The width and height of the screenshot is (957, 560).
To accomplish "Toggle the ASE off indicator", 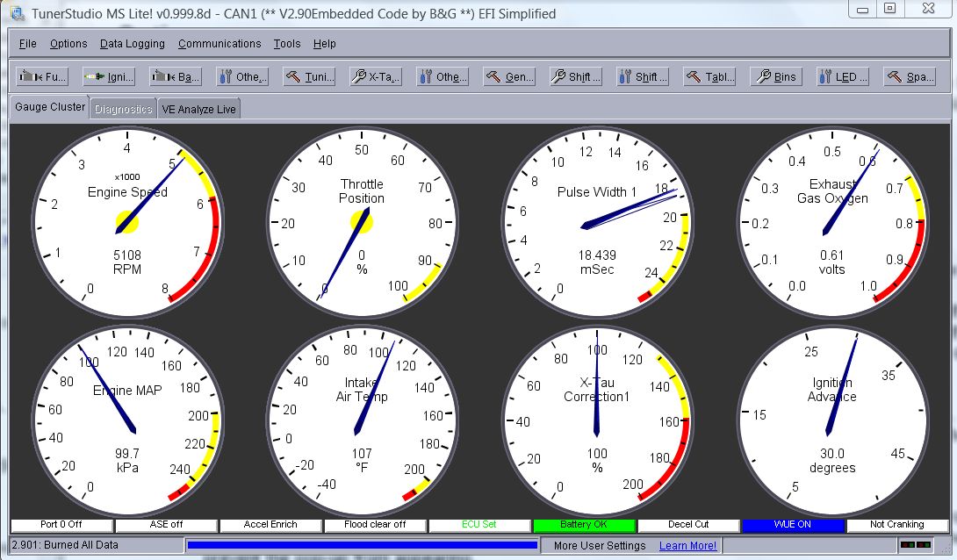I will coord(166,525).
